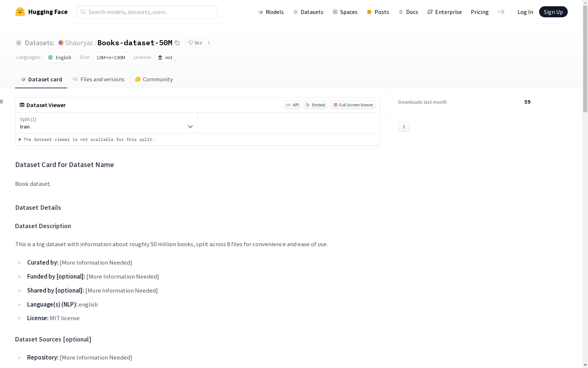Open Books-dataset-50M dataset link
The height and width of the screenshot is (368, 588).
click(x=135, y=43)
